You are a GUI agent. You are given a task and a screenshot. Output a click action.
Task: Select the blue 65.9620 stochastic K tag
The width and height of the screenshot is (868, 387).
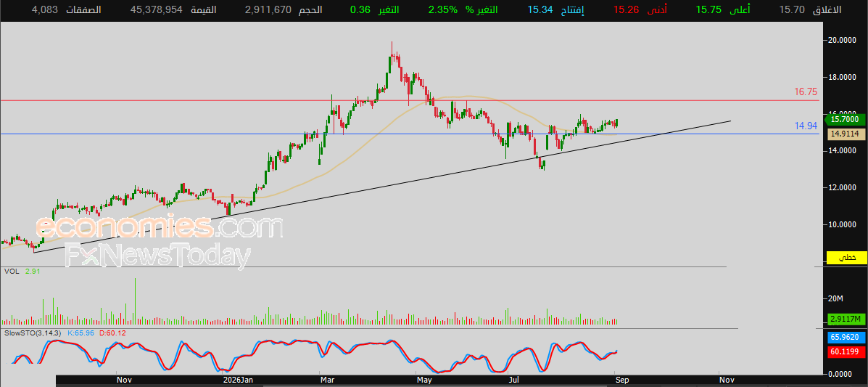[847, 337]
